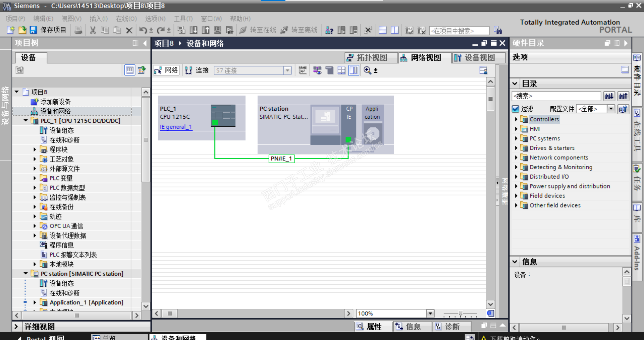Toggle 网络 networking mode button
This screenshot has width=644, height=340.
tap(166, 70)
